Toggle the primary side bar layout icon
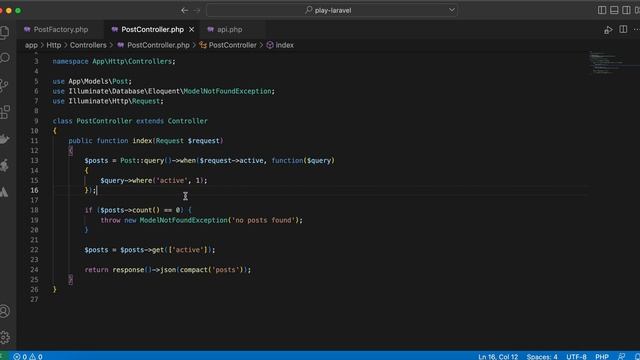This screenshot has height=360, width=640. [602, 10]
